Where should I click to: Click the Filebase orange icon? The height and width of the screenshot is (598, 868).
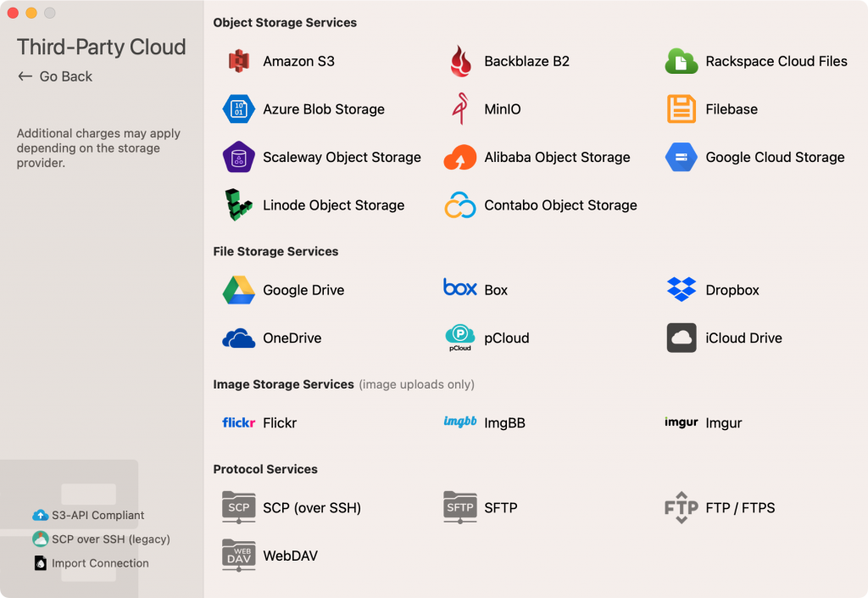pos(682,109)
